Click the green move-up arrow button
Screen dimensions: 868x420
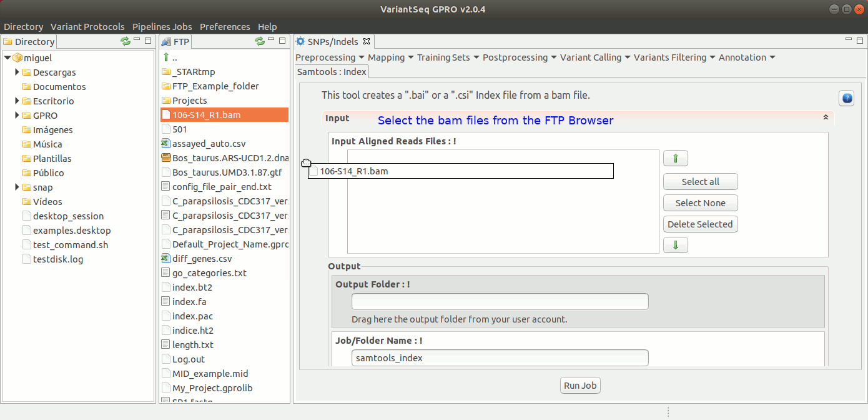675,159
